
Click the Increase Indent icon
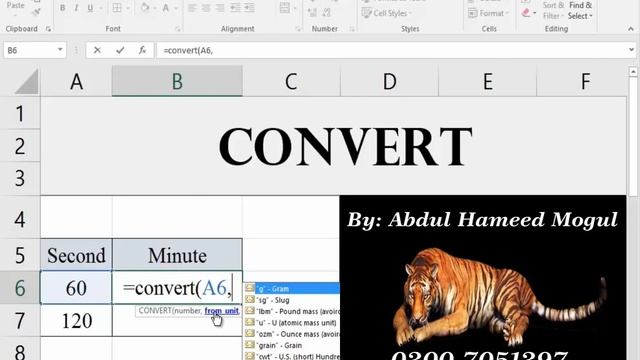coord(249,8)
